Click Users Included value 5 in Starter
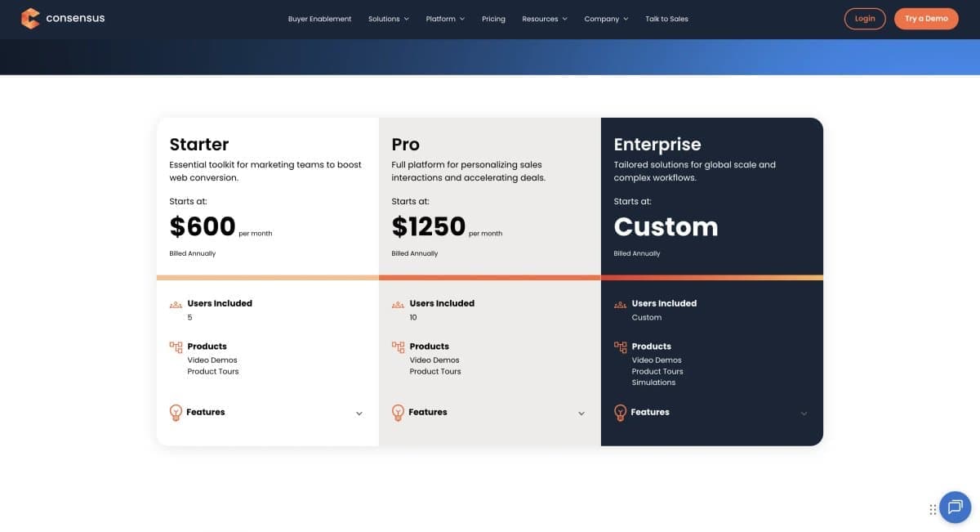This screenshot has height=532, width=980. pyautogui.click(x=190, y=317)
